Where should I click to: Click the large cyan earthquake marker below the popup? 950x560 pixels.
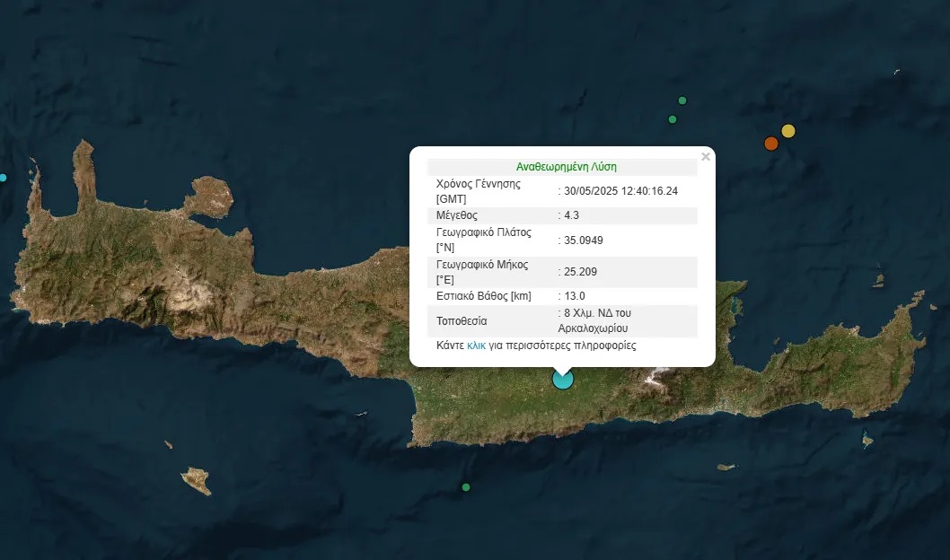click(562, 379)
